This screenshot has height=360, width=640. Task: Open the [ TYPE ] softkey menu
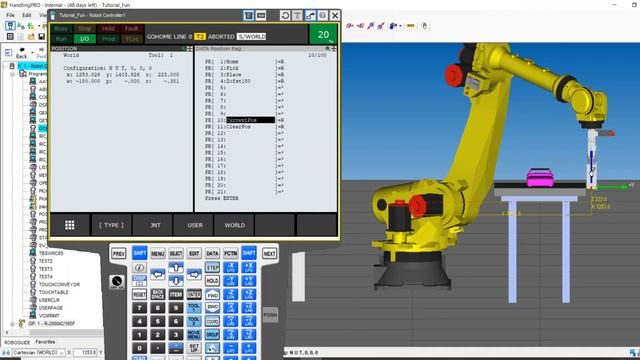(x=111, y=225)
